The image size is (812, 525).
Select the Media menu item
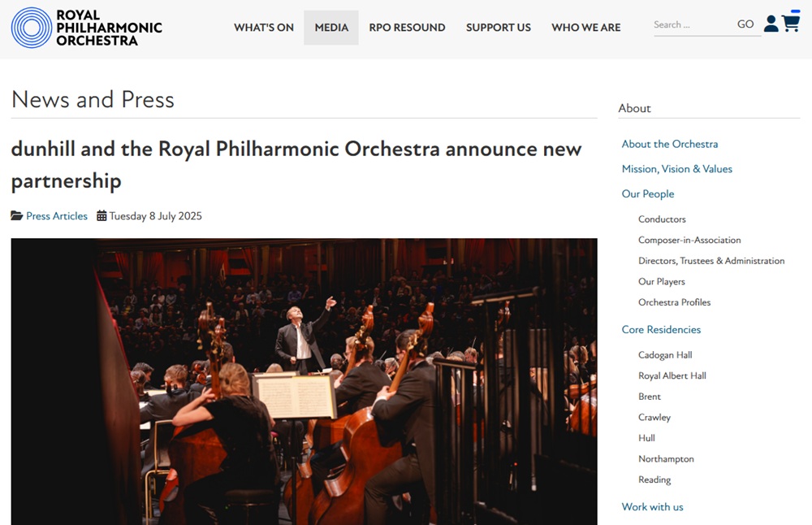pos(331,28)
